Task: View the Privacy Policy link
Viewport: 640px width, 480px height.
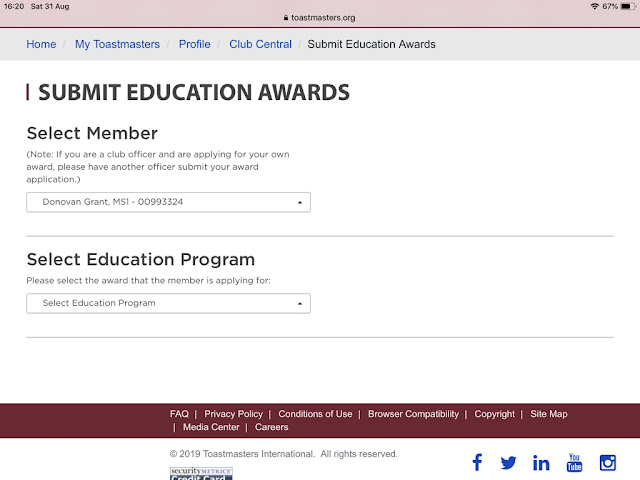Action: tap(233, 414)
